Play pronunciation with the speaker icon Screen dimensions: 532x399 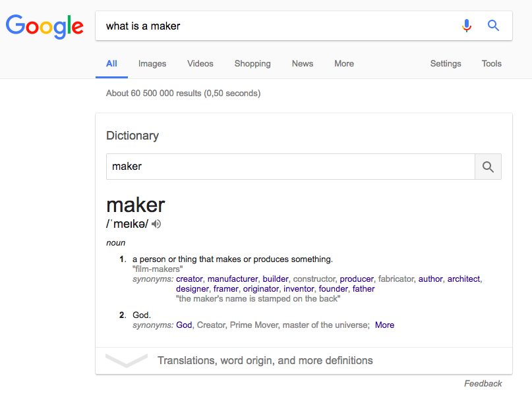coord(156,224)
